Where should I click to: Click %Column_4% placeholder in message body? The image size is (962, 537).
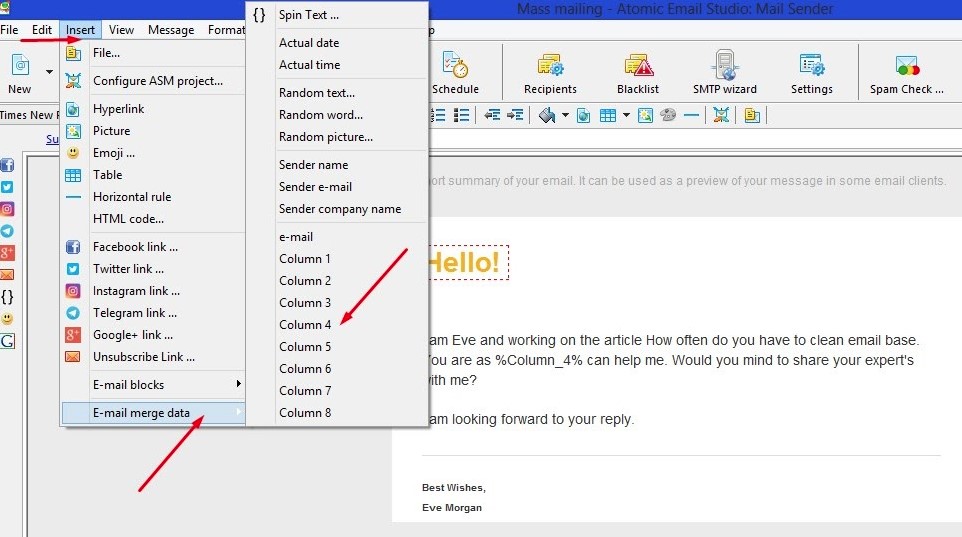pos(539,360)
